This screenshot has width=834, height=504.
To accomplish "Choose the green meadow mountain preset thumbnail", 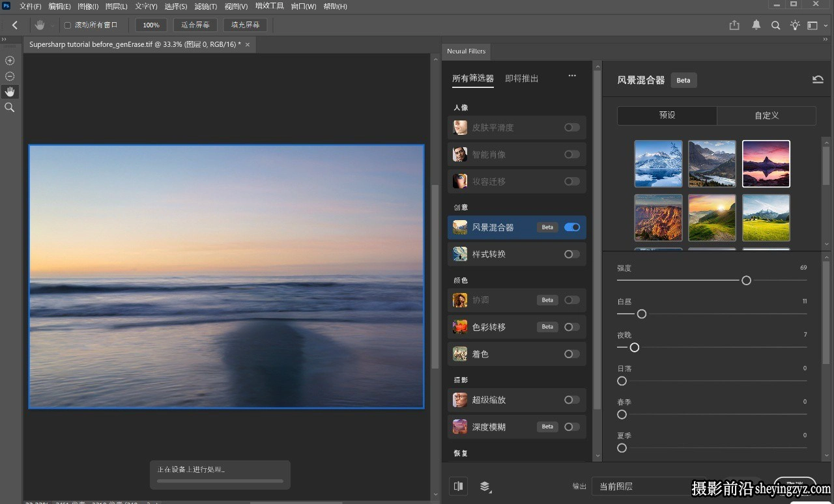I will tap(766, 217).
